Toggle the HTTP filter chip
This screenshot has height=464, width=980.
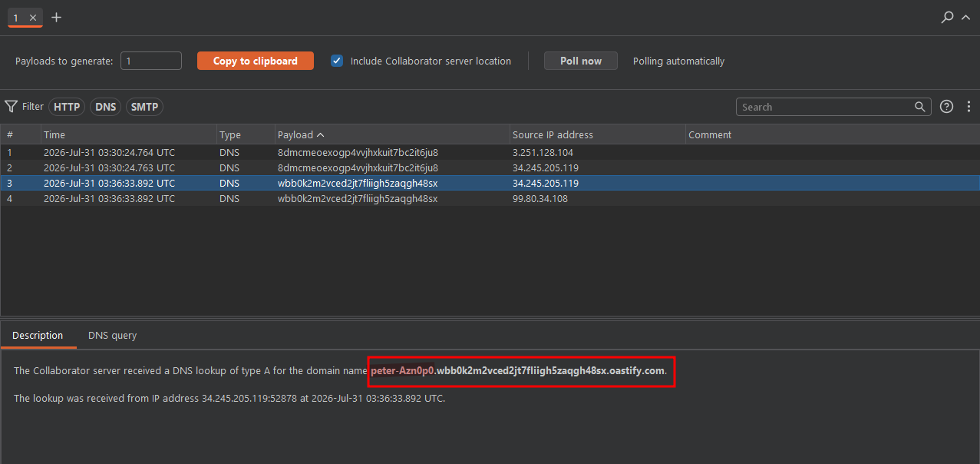(x=67, y=107)
